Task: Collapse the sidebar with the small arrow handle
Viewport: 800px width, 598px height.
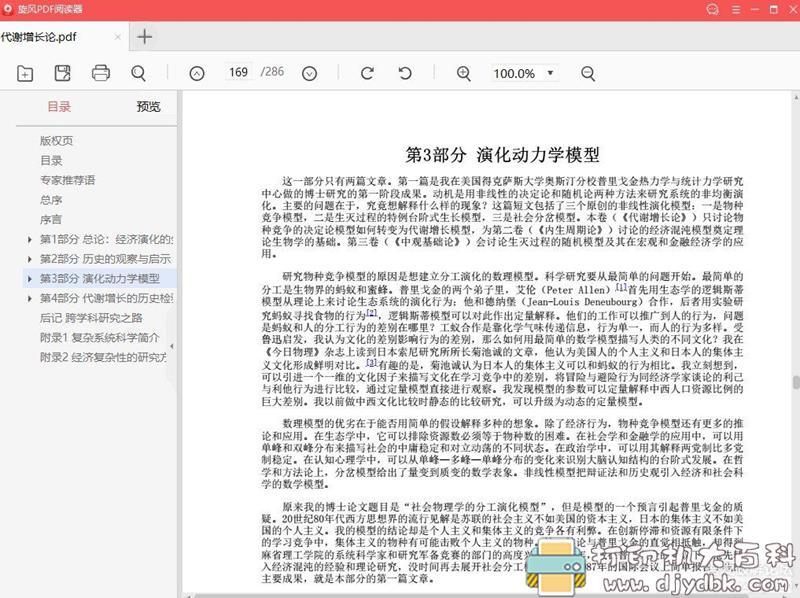Action: point(172,346)
